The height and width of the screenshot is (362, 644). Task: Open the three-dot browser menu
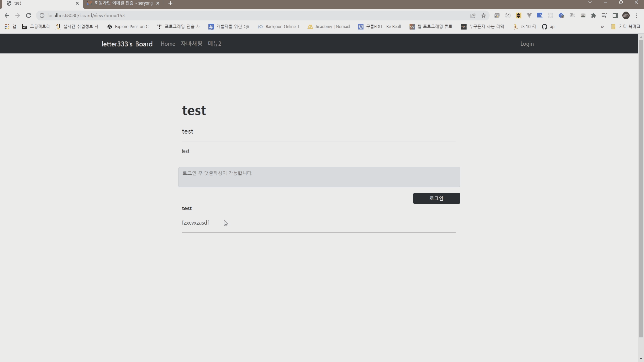pyautogui.click(x=637, y=15)
